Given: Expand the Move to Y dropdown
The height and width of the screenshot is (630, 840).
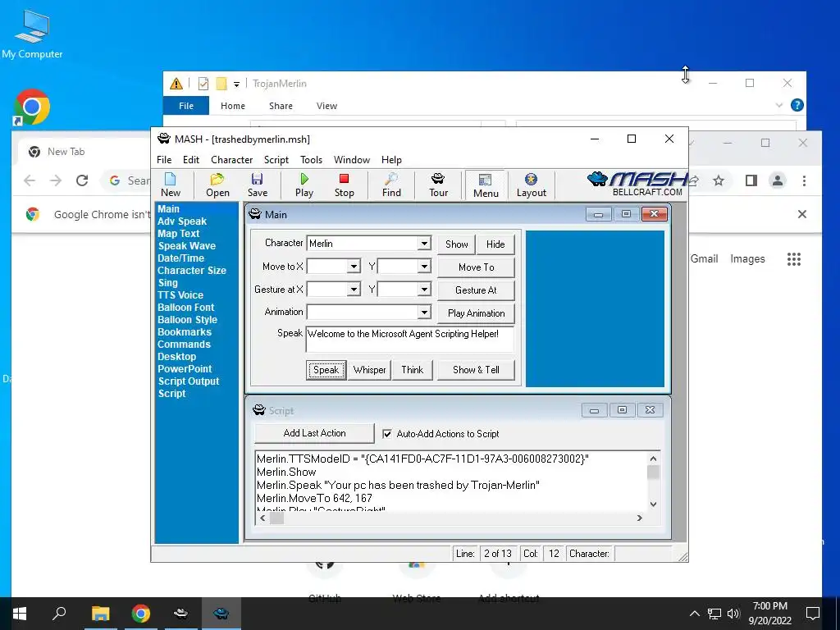Looking at the screenshot, I should click(424, 267).
